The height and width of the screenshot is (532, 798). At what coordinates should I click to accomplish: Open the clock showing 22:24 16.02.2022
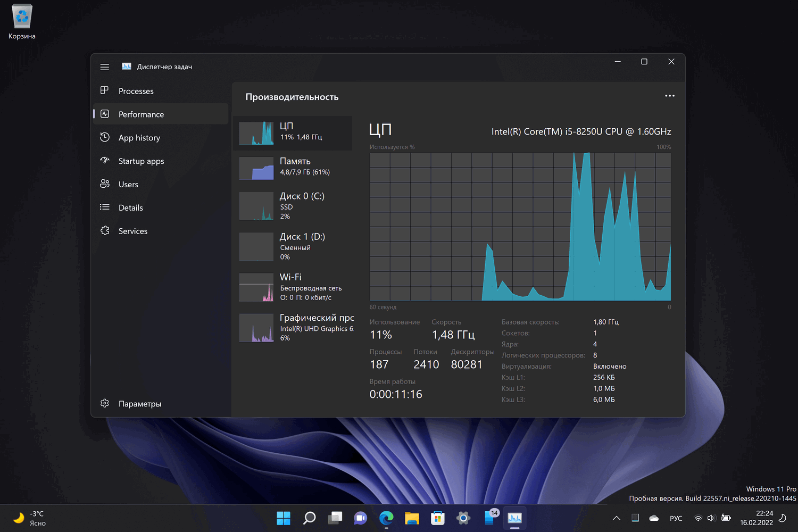[x=757, y=518]
